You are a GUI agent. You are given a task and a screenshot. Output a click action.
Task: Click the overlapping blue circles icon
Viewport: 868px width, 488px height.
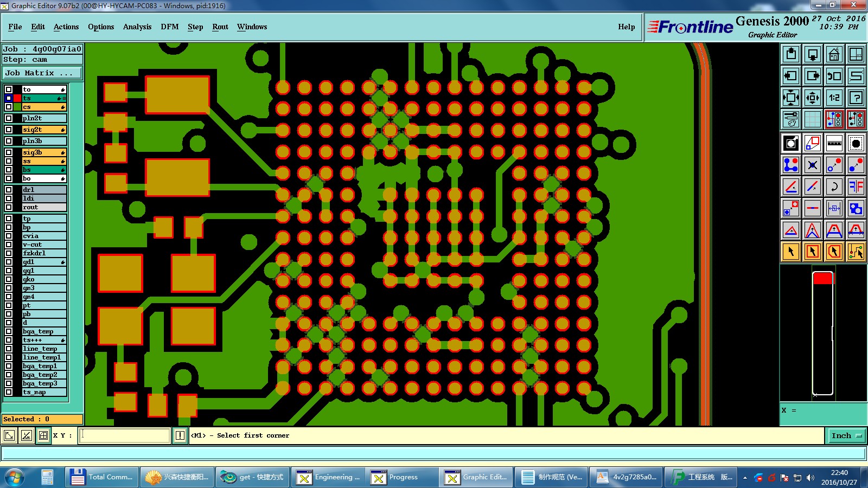click(856, 208)
